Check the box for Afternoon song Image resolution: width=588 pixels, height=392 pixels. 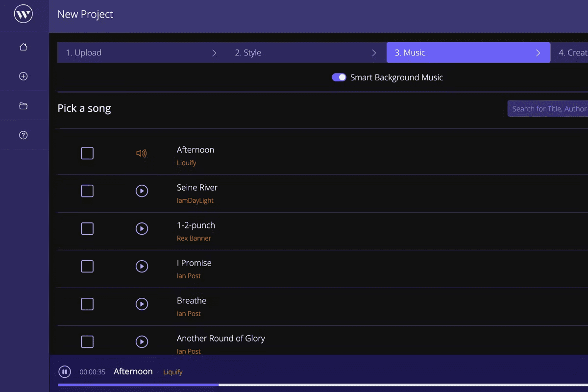[x=87, y=153]
